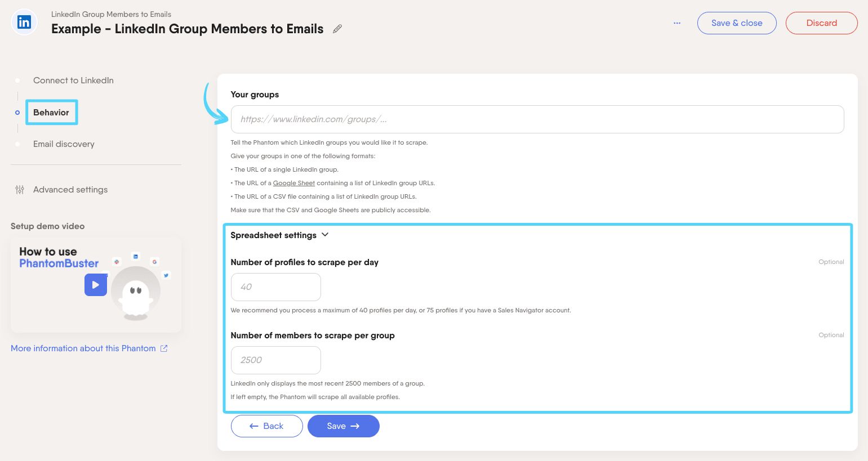The height and width of the screenshot is (461, 868).
Task: Collapse the Spreadsheet settings section
Action: [x=279, y=235]
